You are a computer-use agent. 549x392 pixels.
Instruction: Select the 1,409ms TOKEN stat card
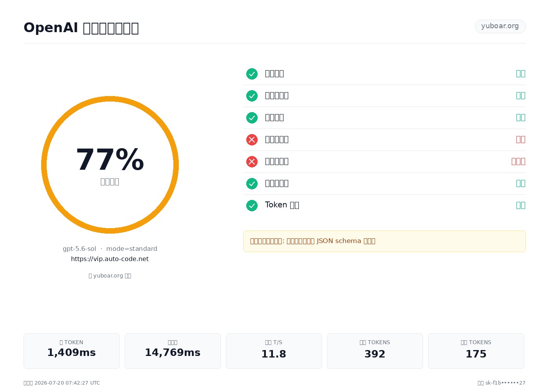(x=71, y=351)
